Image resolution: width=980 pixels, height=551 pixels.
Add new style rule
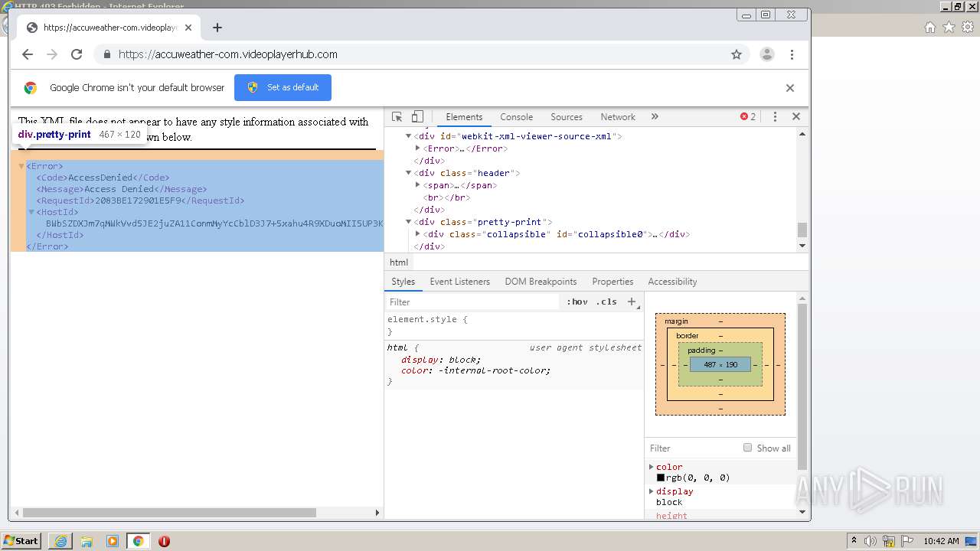click(x=632, y=302)
